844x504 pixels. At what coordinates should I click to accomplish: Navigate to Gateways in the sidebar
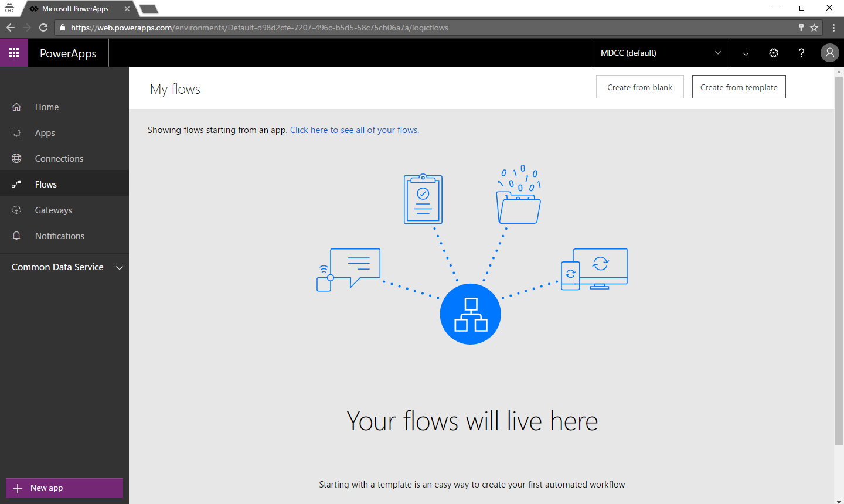[53, 210]
